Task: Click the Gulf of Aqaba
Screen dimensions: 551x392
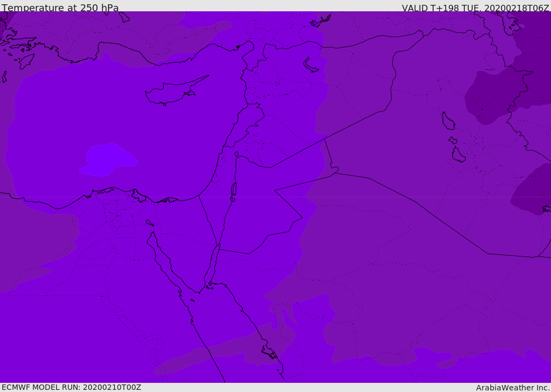Action: pos(213,263)
